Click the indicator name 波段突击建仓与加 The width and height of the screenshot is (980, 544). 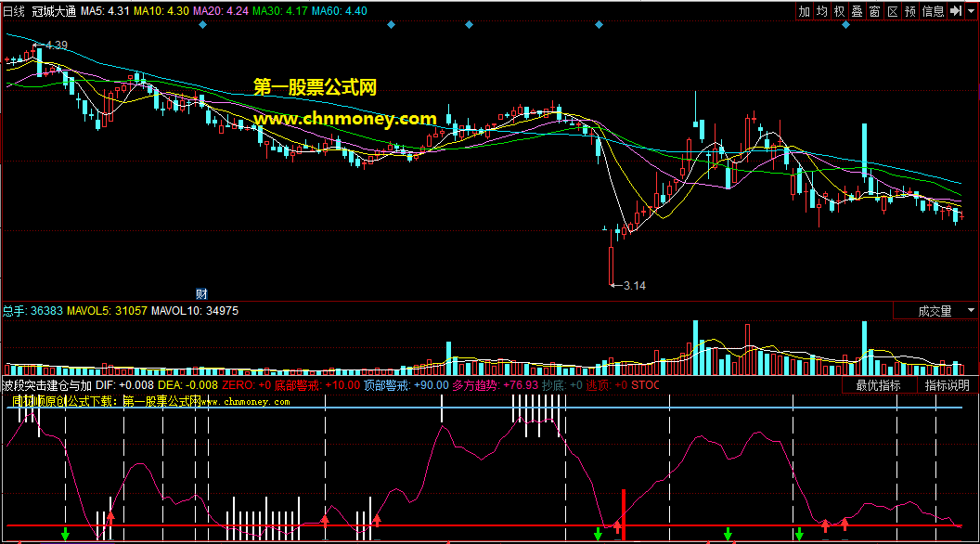(x=47, y=385)
